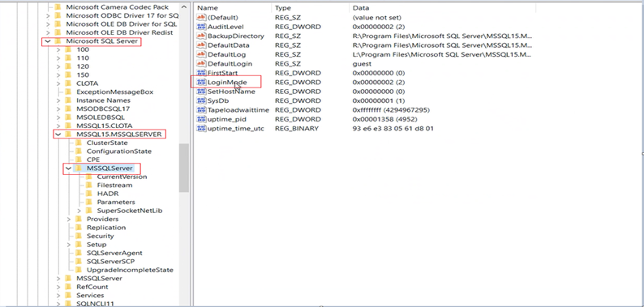The height and width of the screenshot is (307, 644).
Task: Click the DWORD icon of LoginMode
Action: click(x=201, y=82)
